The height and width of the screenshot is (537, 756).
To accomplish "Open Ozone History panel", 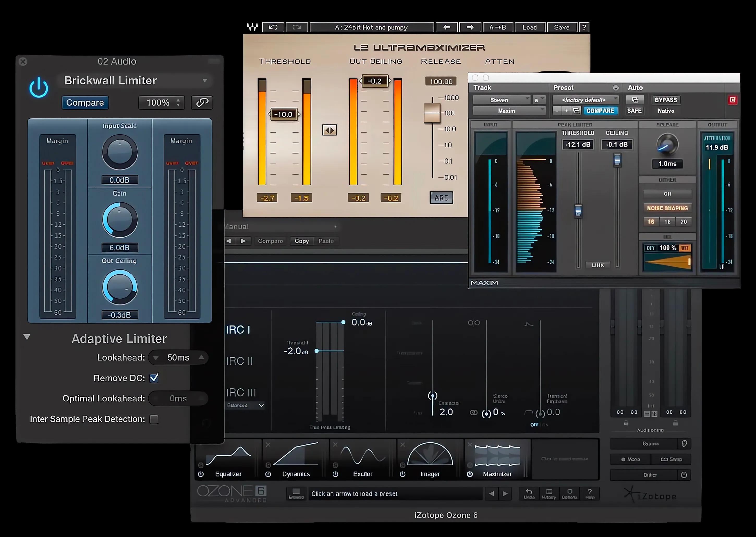I will pyautogui.click(x=549, y=494).
